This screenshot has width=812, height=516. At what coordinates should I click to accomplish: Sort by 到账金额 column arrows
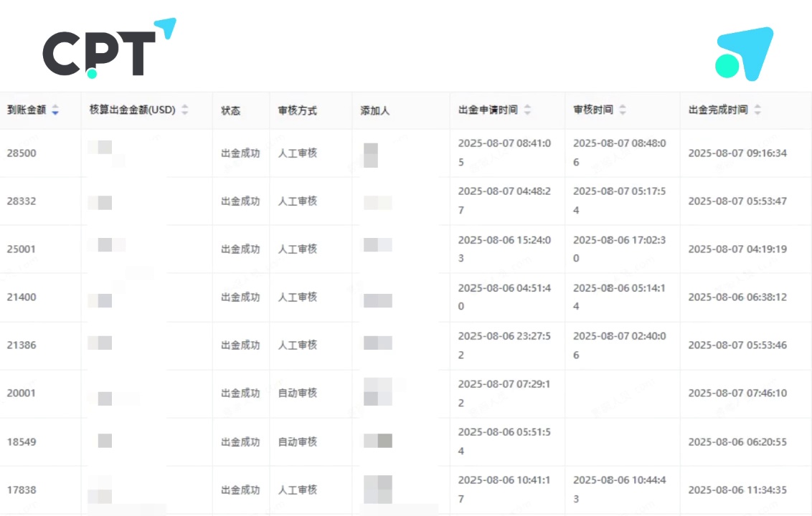coord(55,110)
